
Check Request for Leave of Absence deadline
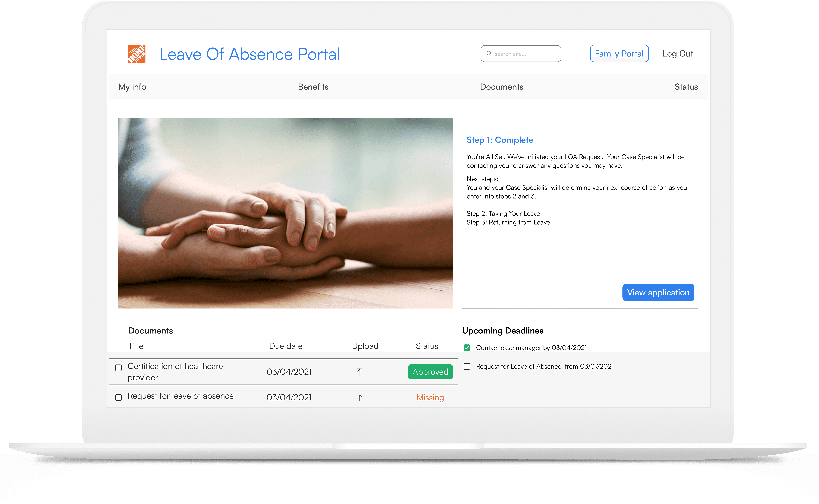[467, 366]
